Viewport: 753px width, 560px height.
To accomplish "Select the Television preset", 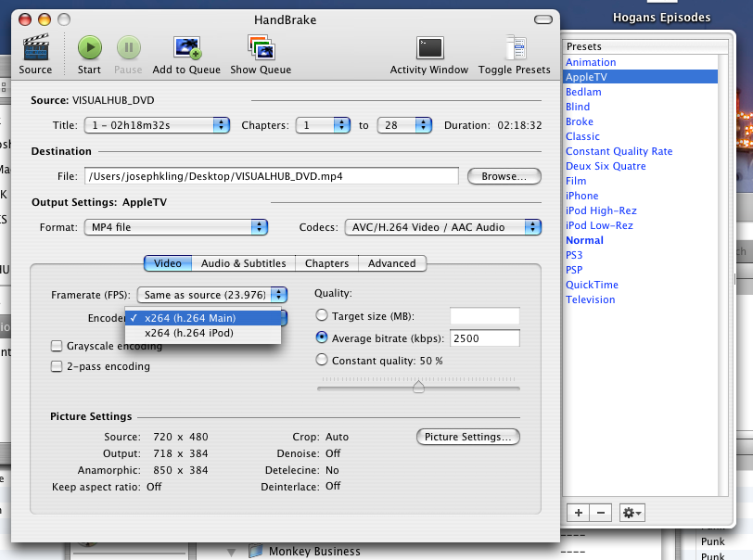I will coord(641,299).
